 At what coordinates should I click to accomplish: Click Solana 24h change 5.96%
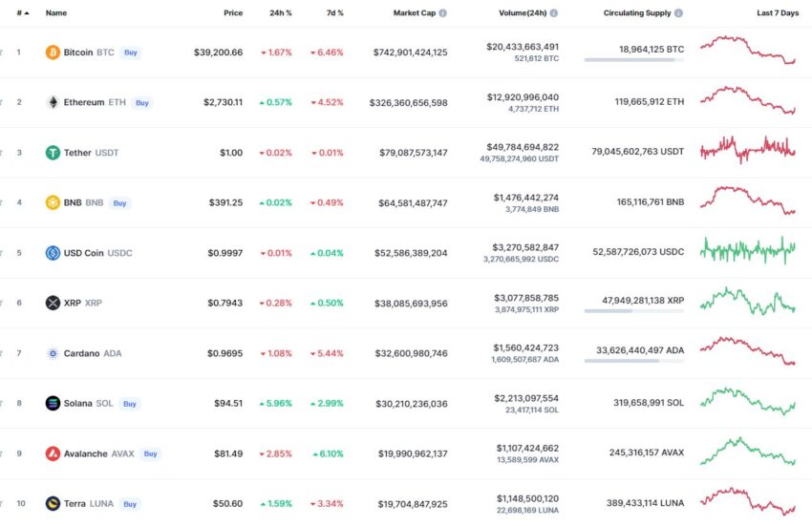[x=276, y=403]
